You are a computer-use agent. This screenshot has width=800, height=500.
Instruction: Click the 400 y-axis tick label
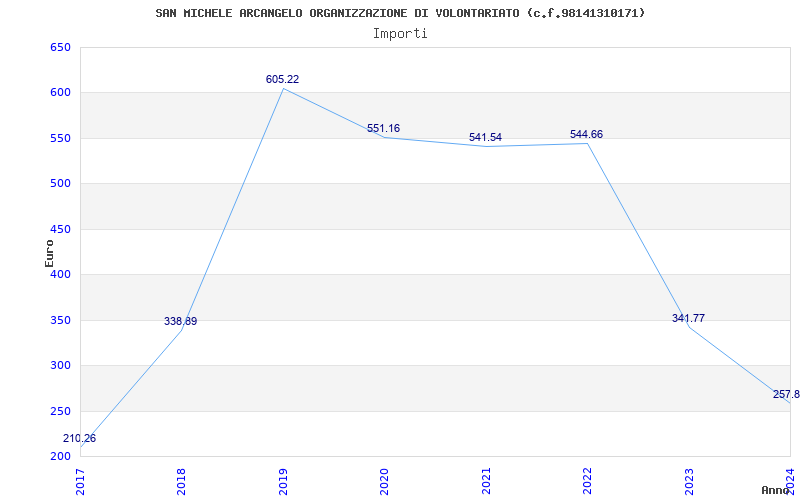tap(60, 274)
